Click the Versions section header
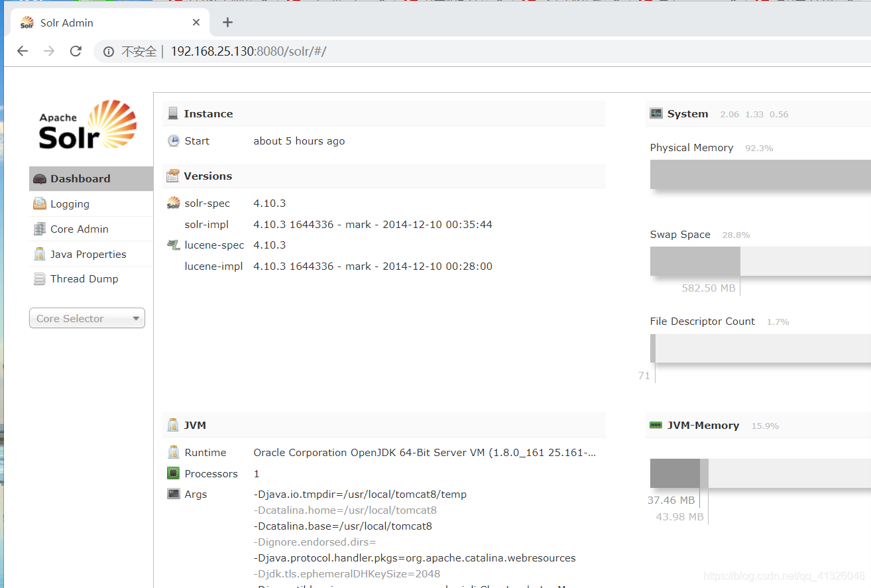This screenshot has width=871, height=588. click(x=384, y=176)
